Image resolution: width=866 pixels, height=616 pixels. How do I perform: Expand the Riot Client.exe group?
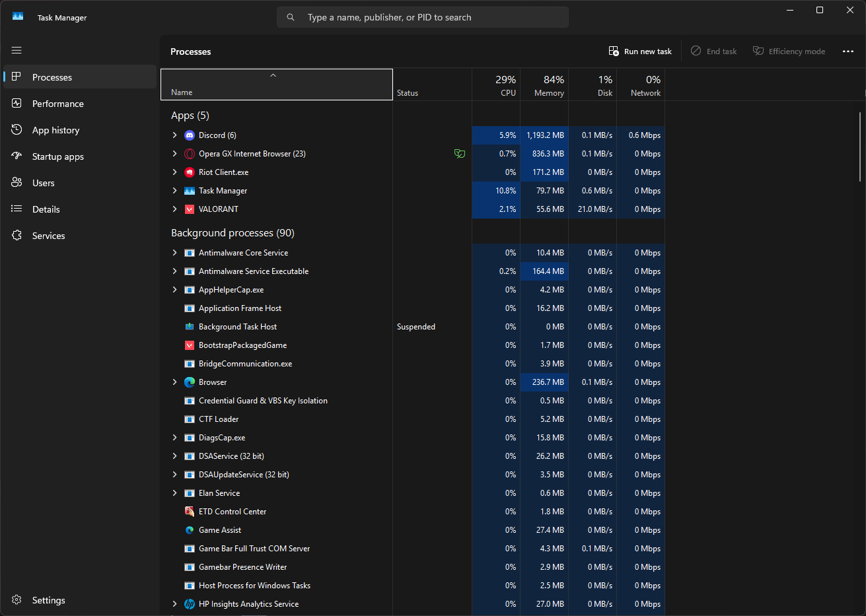[x=174, y=172]
